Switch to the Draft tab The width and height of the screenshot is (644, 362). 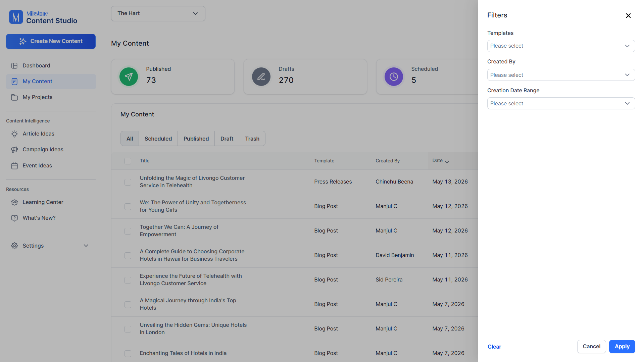coord(227,139)
